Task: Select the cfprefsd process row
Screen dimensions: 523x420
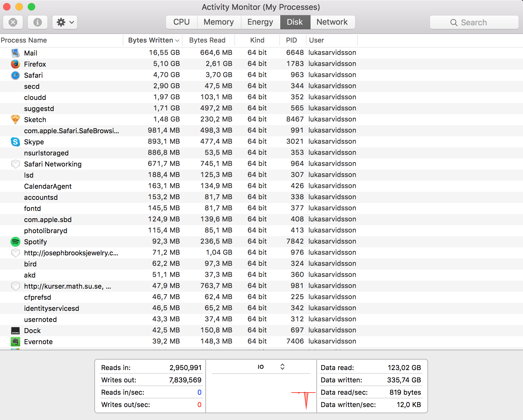Action: pyautogui.click(x=261, y=297)
